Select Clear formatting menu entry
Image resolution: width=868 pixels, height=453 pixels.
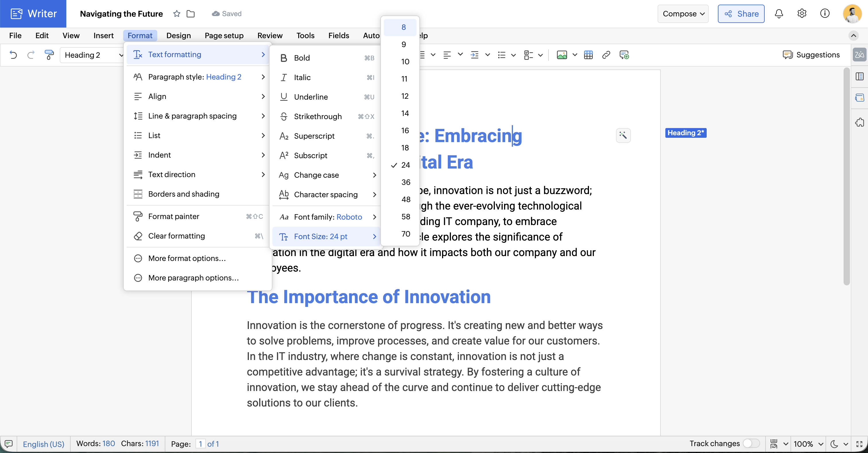pos(176,236)
